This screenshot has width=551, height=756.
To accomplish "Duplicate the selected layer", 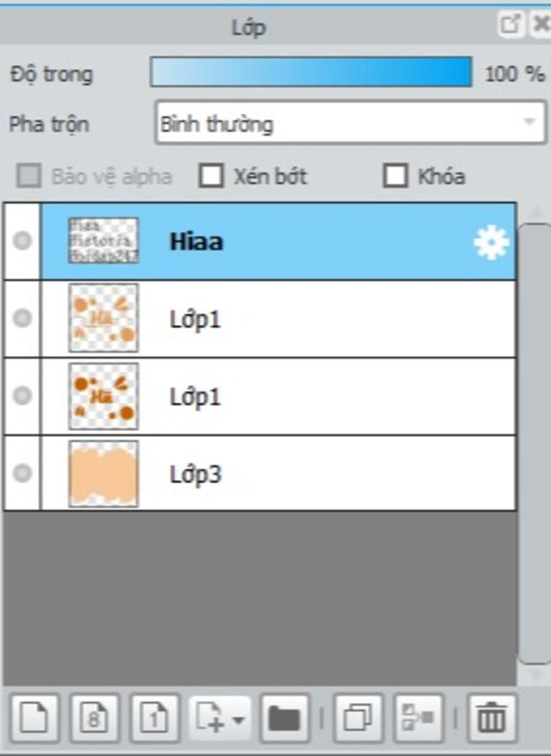I will tap(358, 718).
